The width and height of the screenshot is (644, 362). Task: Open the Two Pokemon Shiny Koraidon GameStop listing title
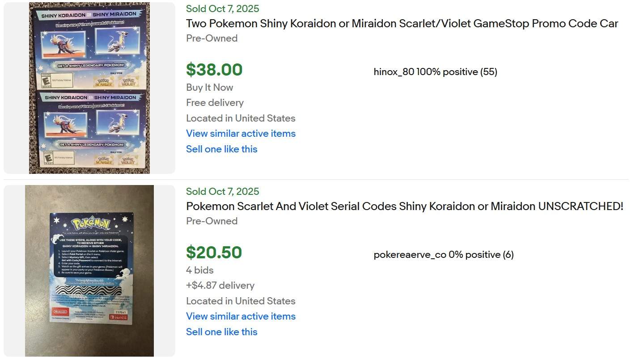pyautogui.click(x=402, y=24)
